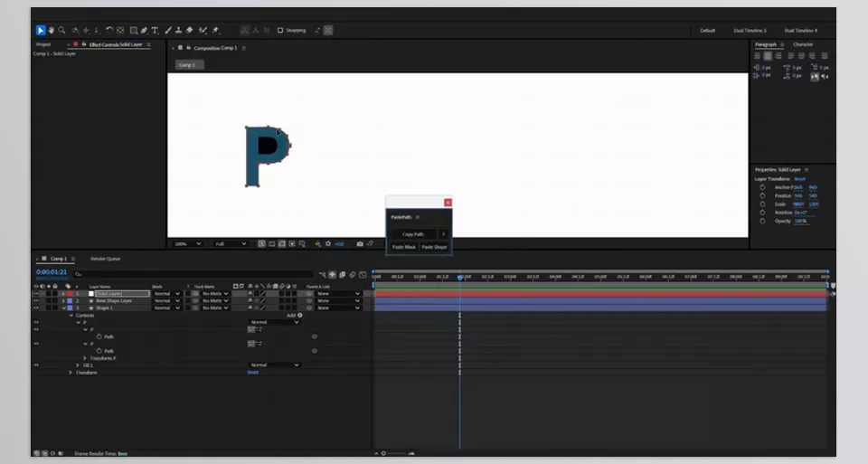
Task: Select the Roto Brush tool
Action: [203, 31]
